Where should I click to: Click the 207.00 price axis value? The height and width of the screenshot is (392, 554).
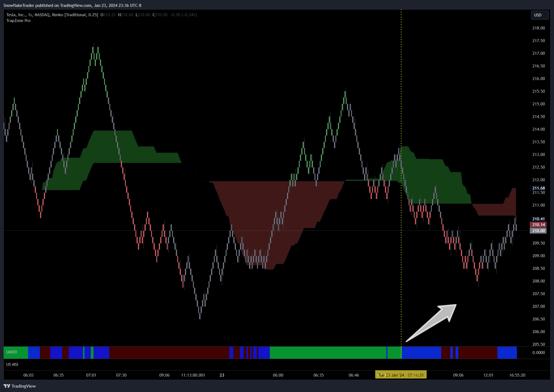point(538,306)
